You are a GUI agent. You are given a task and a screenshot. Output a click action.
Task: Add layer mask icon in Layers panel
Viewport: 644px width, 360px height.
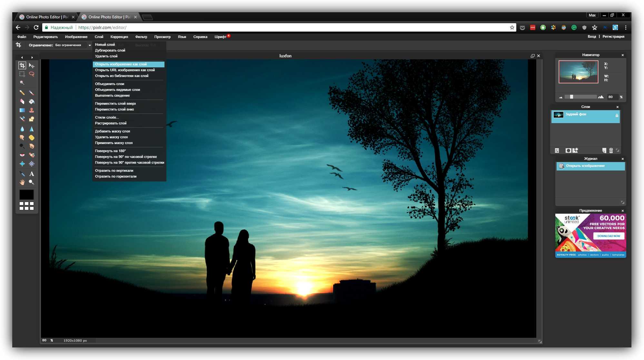tap(568, 151)
